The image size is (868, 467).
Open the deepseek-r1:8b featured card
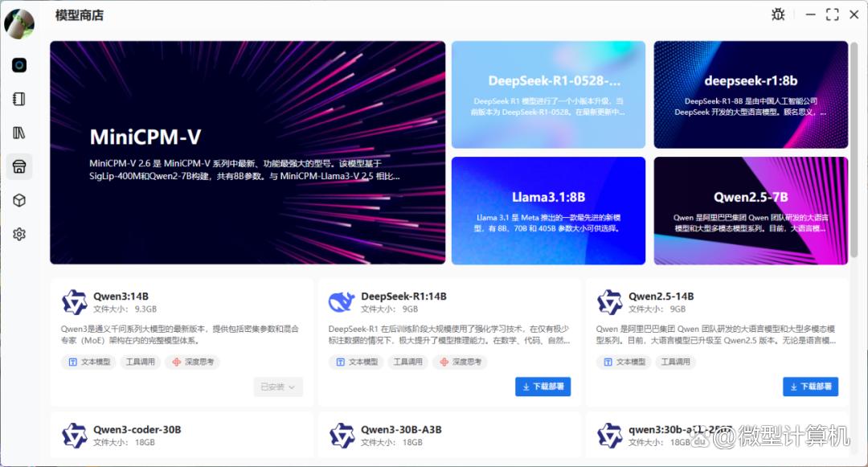click(x=751, y=95)
